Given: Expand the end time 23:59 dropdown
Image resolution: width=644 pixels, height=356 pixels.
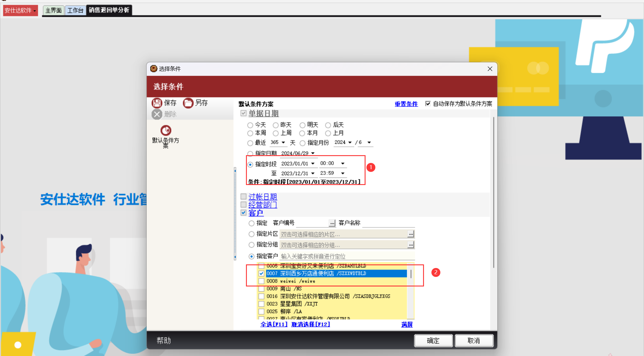Looking at the screenshot, I should click(343, 173).
